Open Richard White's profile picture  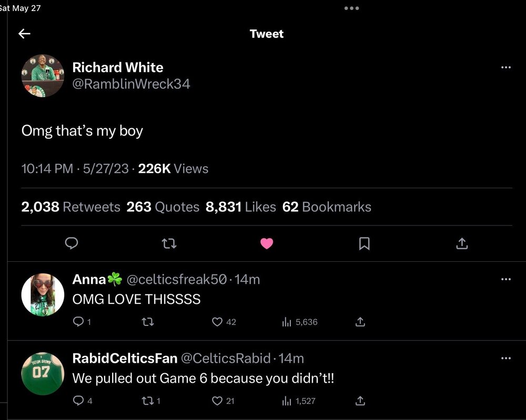[42, 76]
